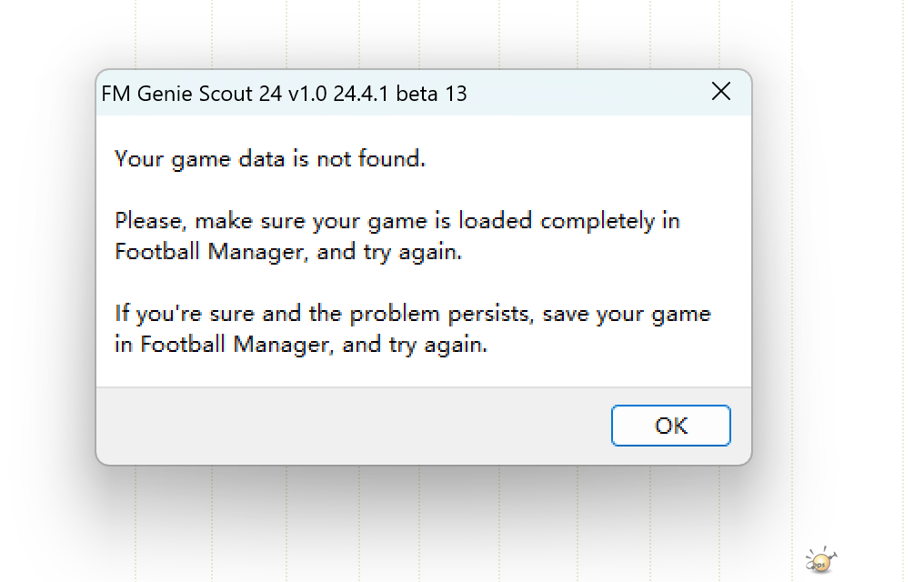The image size is (924, 582).
Task: Click the OK button
Action: click(x=670, y=426)
